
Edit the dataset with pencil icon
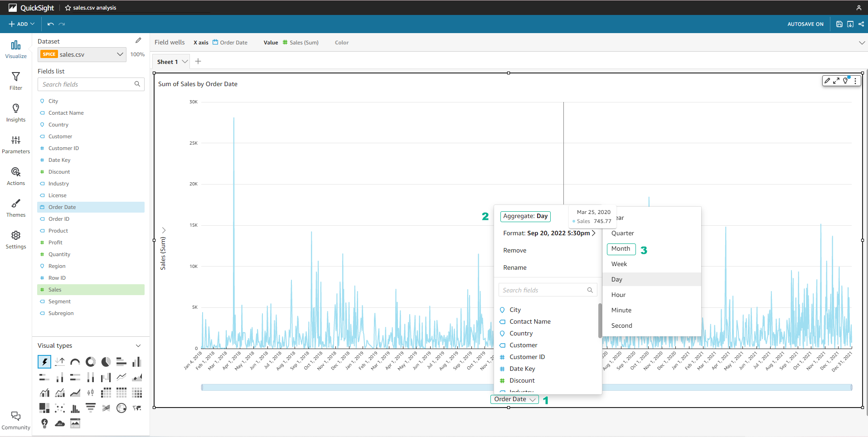pos(138,41)
